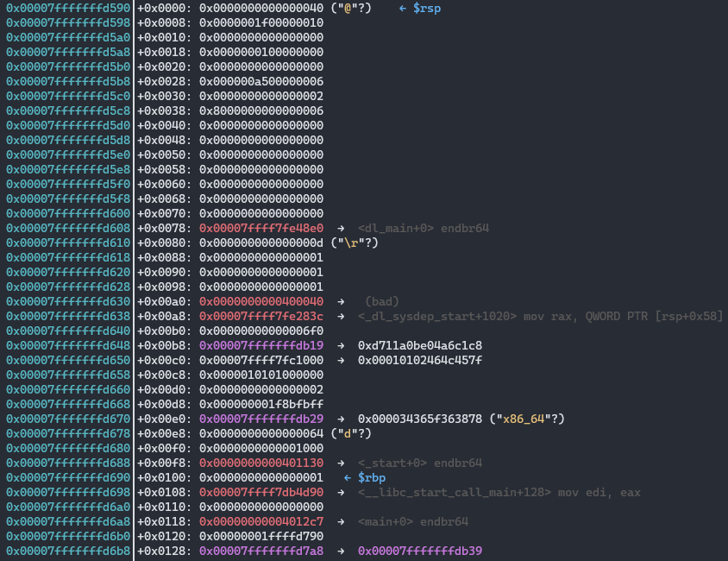Image resolution: width=728 pixels, height=561 pixels.
Task: Click the stack address 0x00007fffffffd590
Action: [x=68, y=8]
